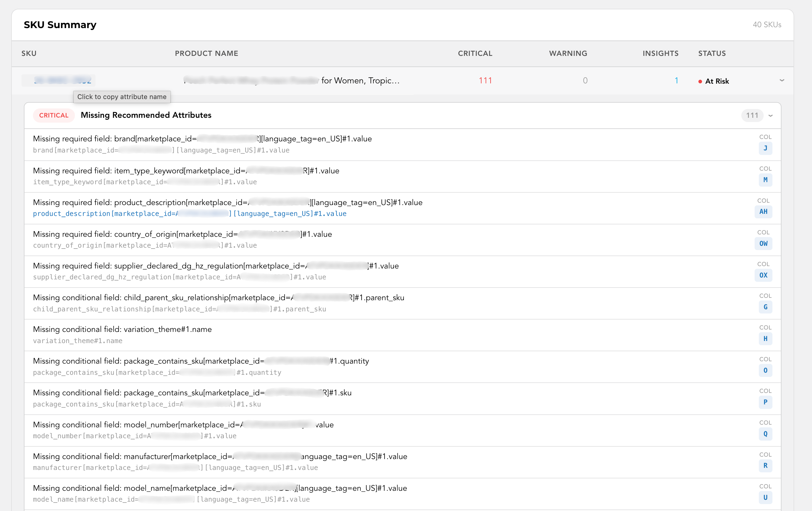Expand the At Risk status dropdown chevron

pos(782,81)
